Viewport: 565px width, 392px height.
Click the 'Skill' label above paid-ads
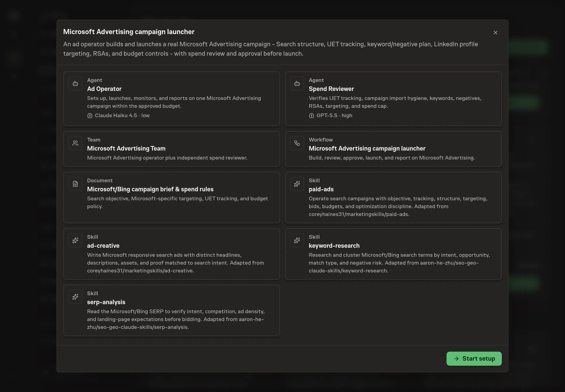[314, 180]
